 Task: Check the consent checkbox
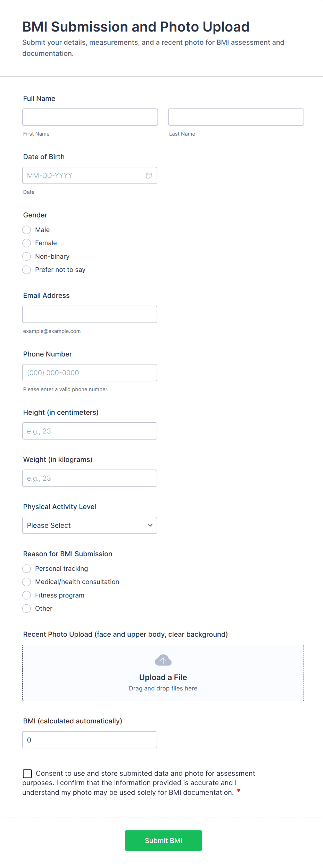(x=27, y=773)
